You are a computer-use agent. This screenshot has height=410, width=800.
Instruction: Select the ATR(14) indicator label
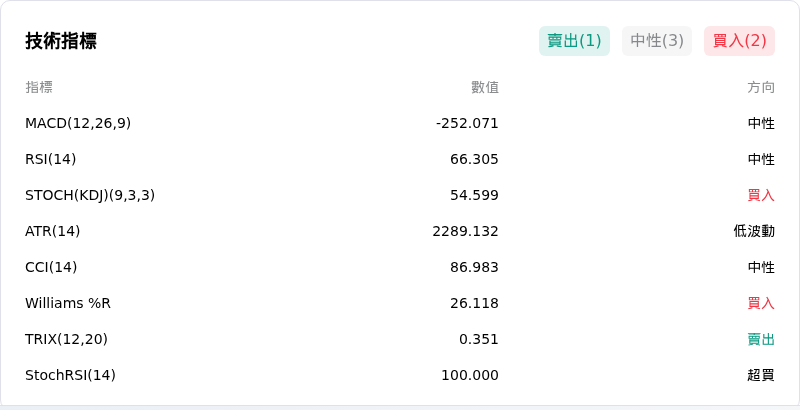(x=53, y=232)
